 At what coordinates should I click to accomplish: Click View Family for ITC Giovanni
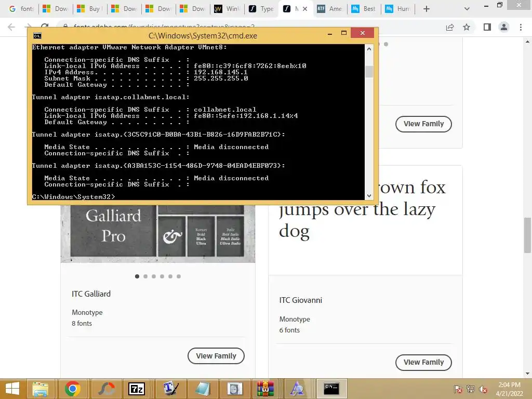[423, 362]
